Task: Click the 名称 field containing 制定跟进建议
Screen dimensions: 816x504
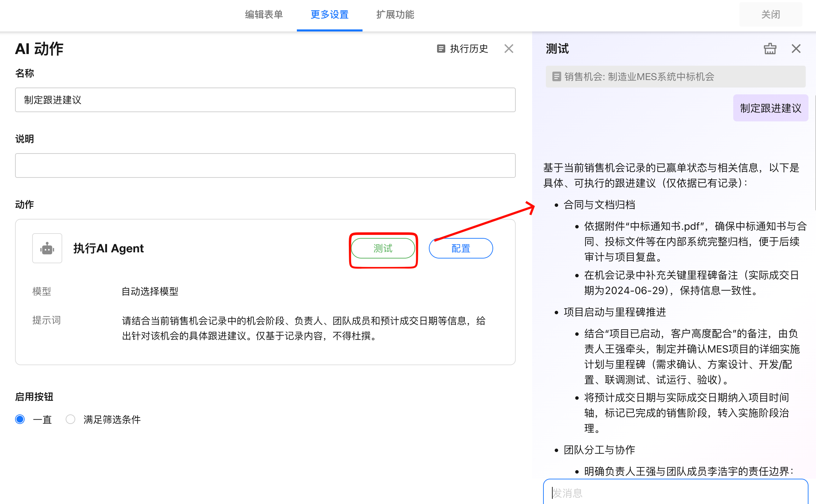Action: pos(265,100)
